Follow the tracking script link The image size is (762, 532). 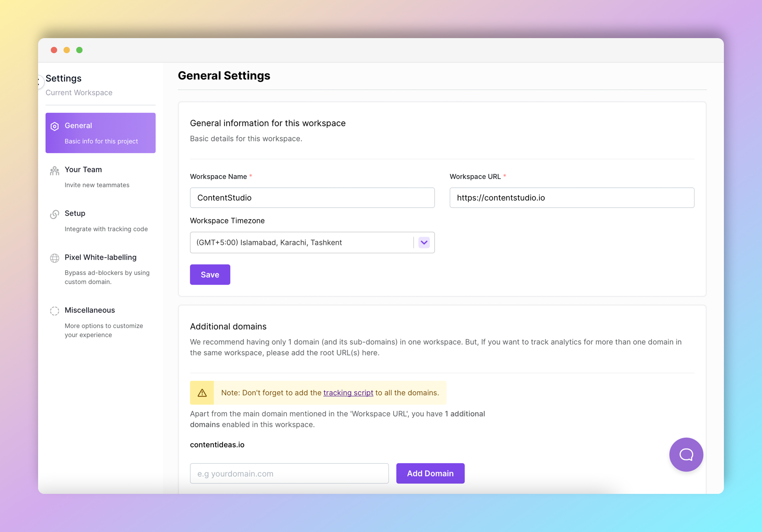coord(348,393)
